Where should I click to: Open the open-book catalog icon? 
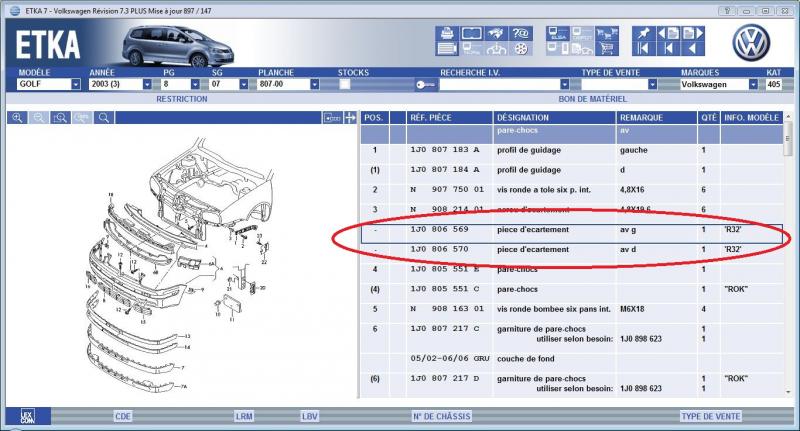(471, 33)
